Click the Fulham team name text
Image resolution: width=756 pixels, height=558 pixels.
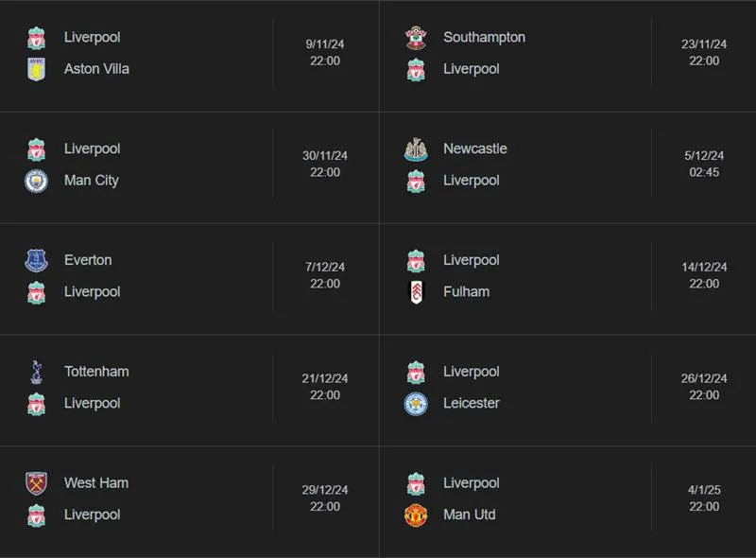point(466,292)
